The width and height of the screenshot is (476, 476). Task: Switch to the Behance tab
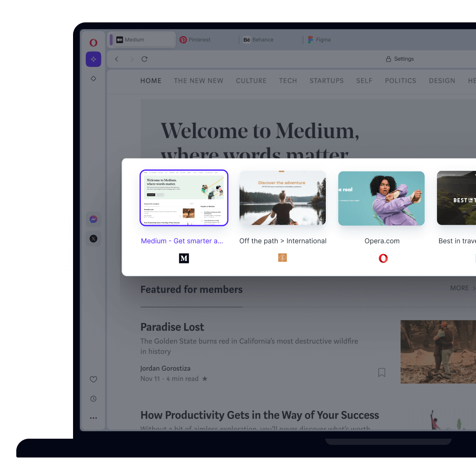(x=259, y=39)
